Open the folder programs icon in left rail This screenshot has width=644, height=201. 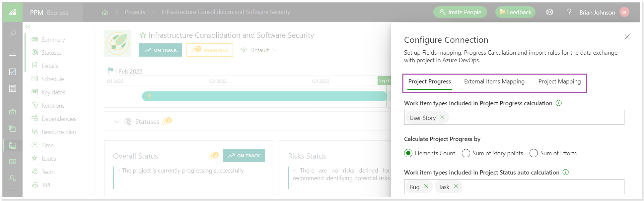pyautogui.click(x=13, y=128)
